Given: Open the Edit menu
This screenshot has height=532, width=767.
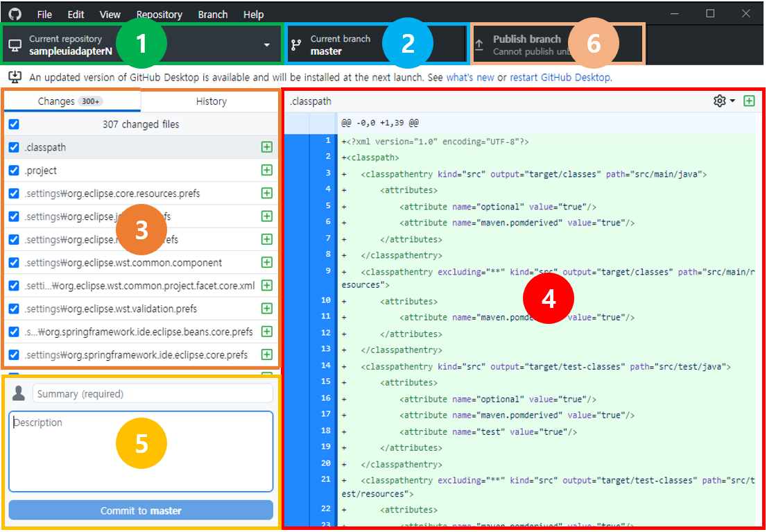Looking at the screenshot, I should pos(76,15).
